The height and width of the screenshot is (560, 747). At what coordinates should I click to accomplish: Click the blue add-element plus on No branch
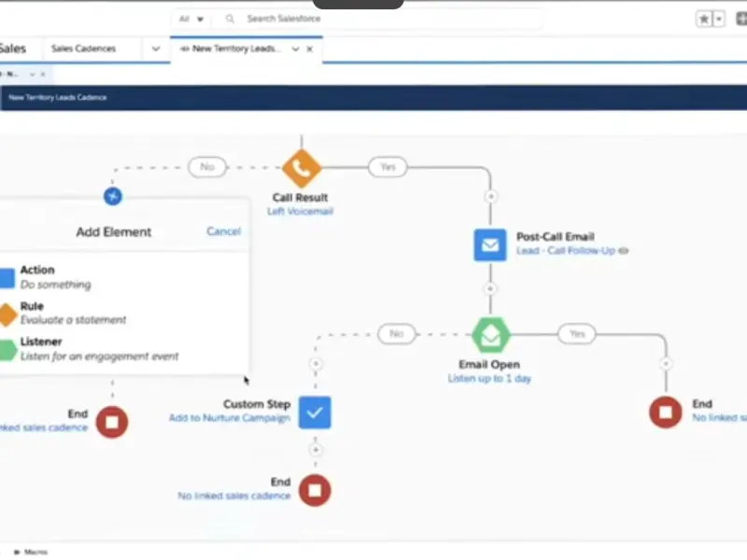(113, 196)
